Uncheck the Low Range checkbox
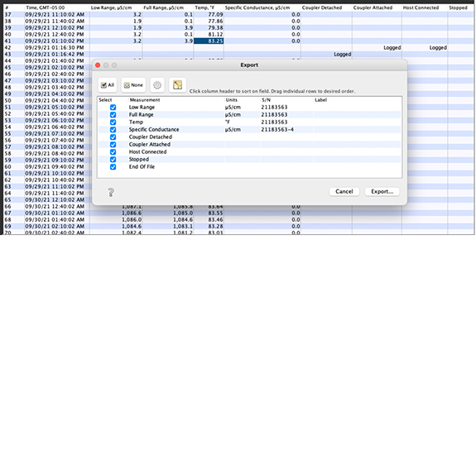The image size is (476, 476). pos(113,108)
